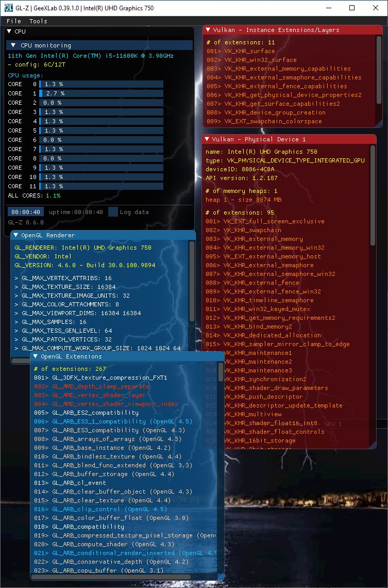Click the Vulkan '# of extensions: 95' line
The image size is (388, 588).
pos(240,213)
